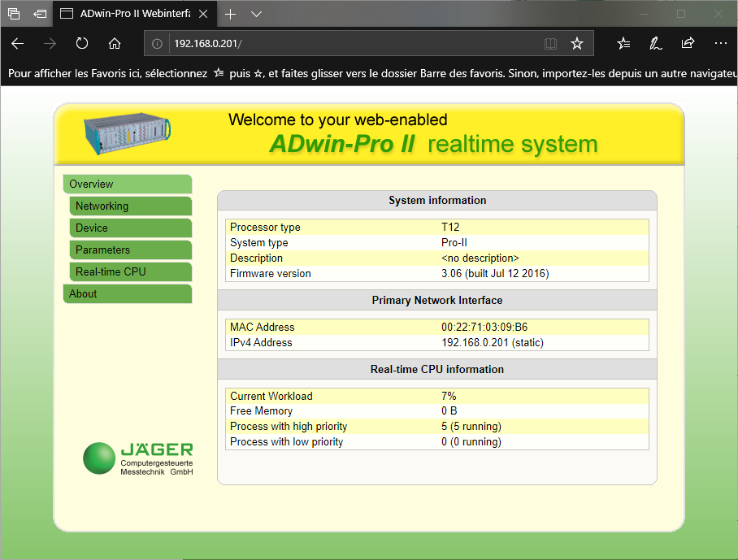
Task: Click Free Memory value '0 B'
Action: point(449,410)
